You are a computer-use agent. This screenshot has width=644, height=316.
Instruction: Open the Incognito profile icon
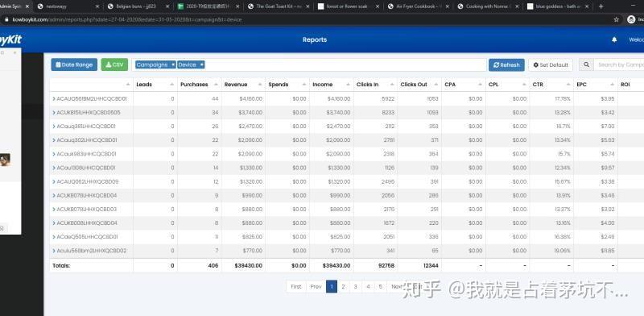pos(631,19)
